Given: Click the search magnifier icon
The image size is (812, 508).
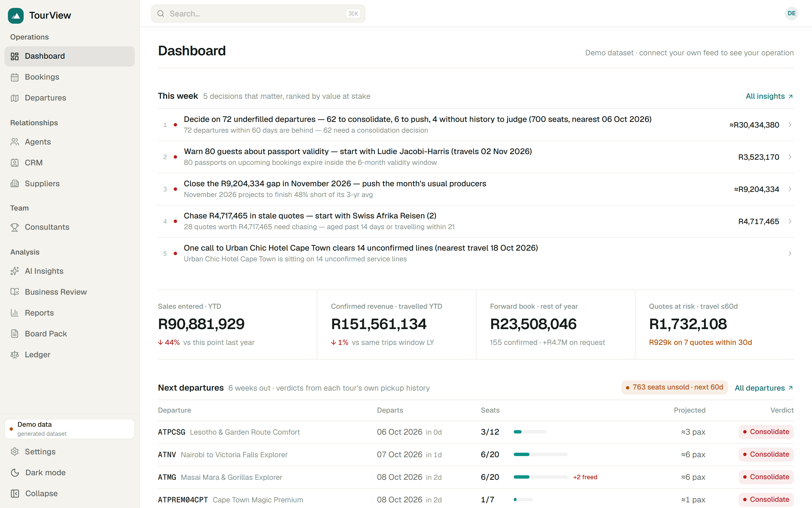Looking at the screenshot, I should click(161, 14).
